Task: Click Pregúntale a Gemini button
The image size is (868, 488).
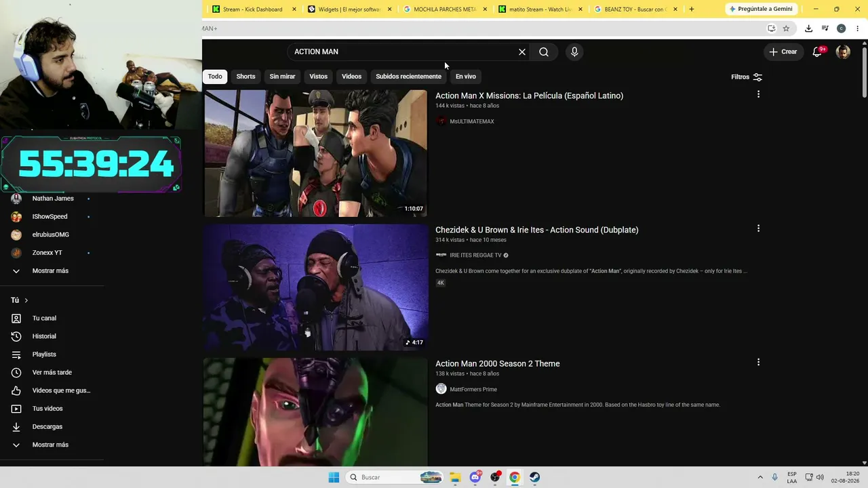Action: click(x=761, y=9)
